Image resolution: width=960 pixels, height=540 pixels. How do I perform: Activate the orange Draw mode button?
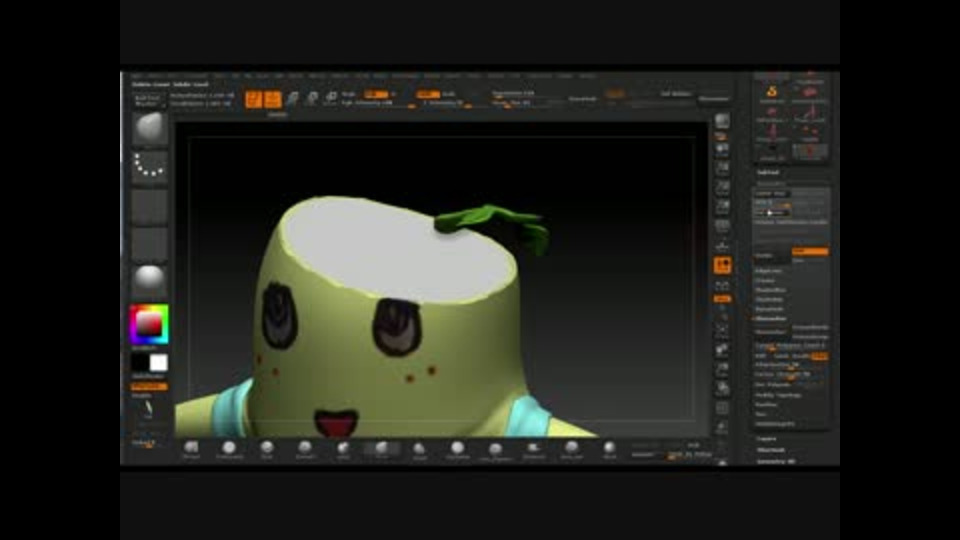(273, 99)
